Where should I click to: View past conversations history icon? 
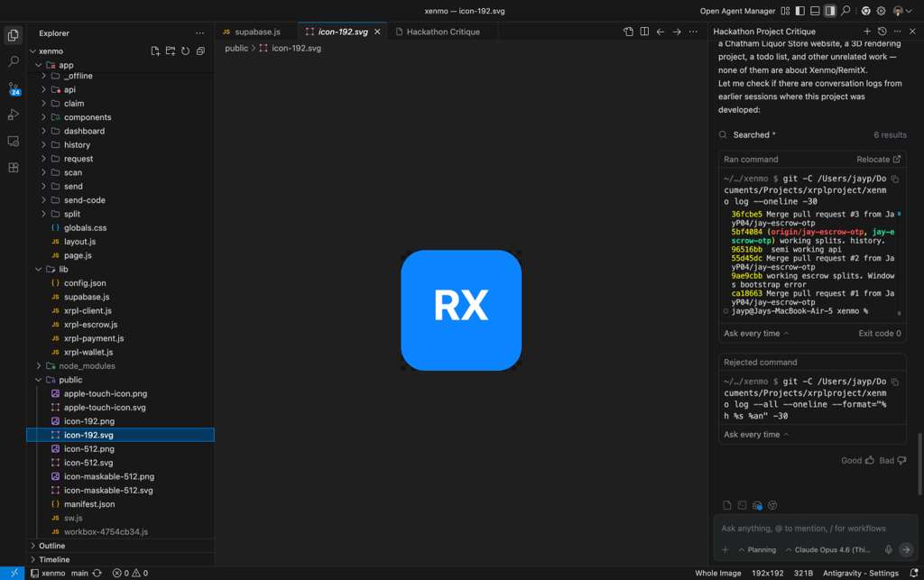click(882, 32)
